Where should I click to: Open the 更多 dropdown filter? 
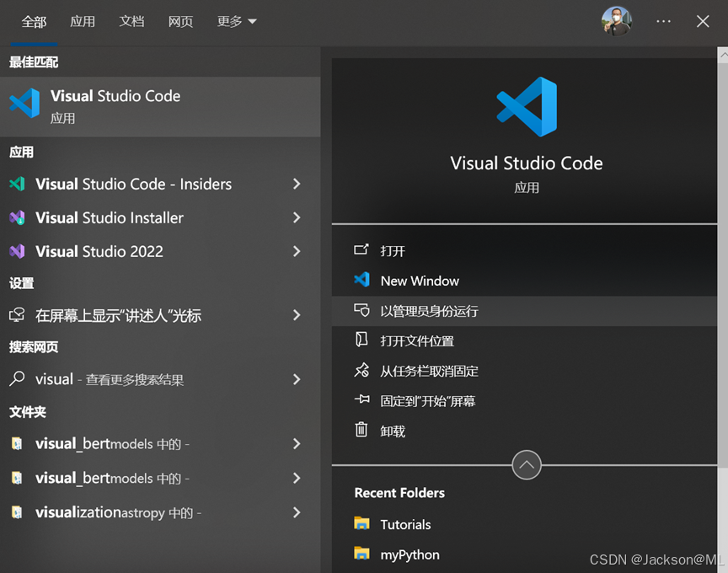click(x=237, y=21)
